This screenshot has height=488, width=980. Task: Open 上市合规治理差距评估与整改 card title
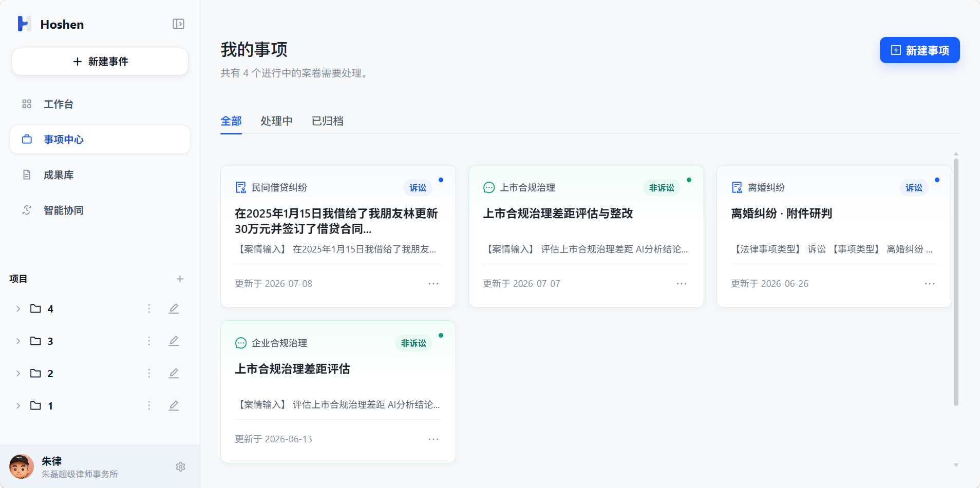(x=558, y=213)
